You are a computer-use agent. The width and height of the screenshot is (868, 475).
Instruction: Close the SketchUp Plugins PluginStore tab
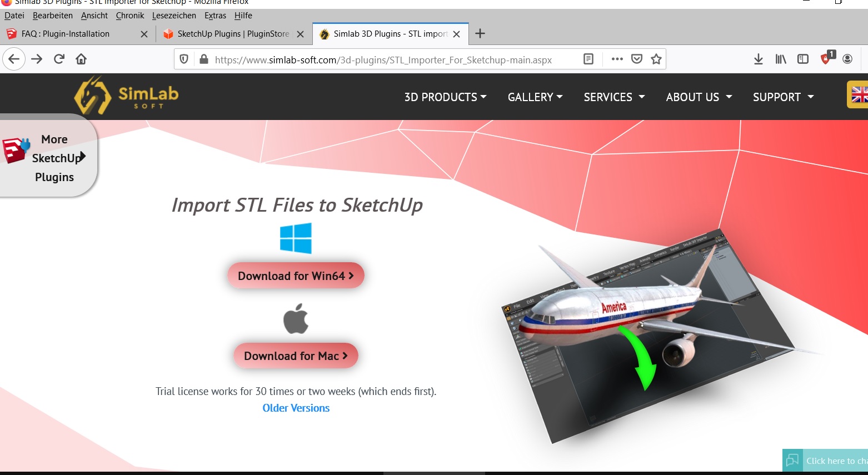point(300,34)
